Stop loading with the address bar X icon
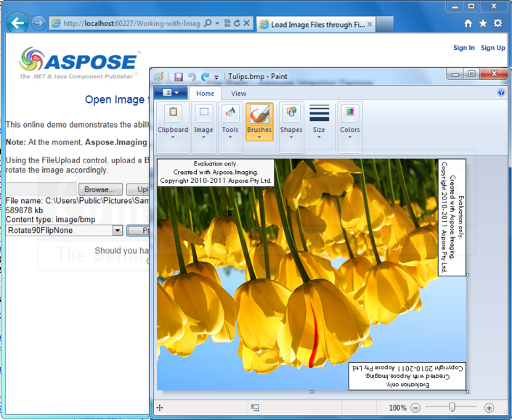 coord(246,23)
